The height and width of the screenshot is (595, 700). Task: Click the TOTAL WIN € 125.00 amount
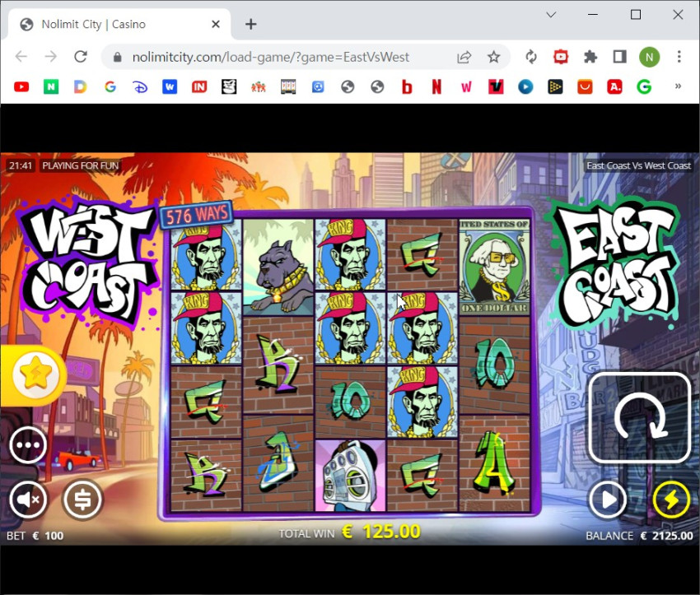[x=350, y=532]
